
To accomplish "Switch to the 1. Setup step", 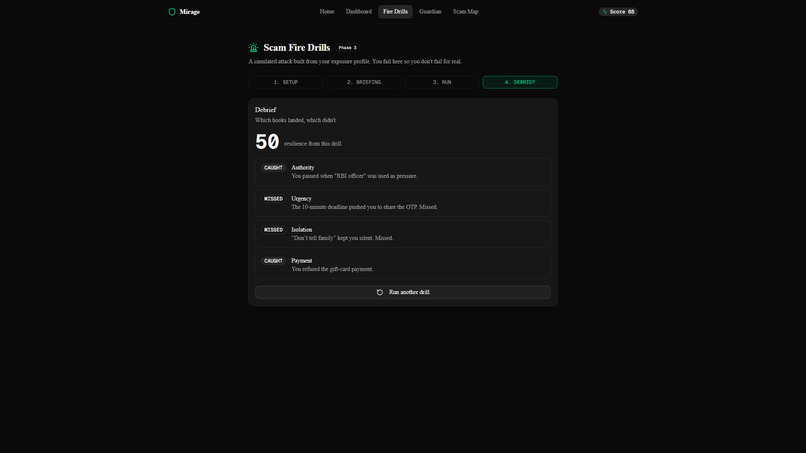I will (x=286, y=82).
